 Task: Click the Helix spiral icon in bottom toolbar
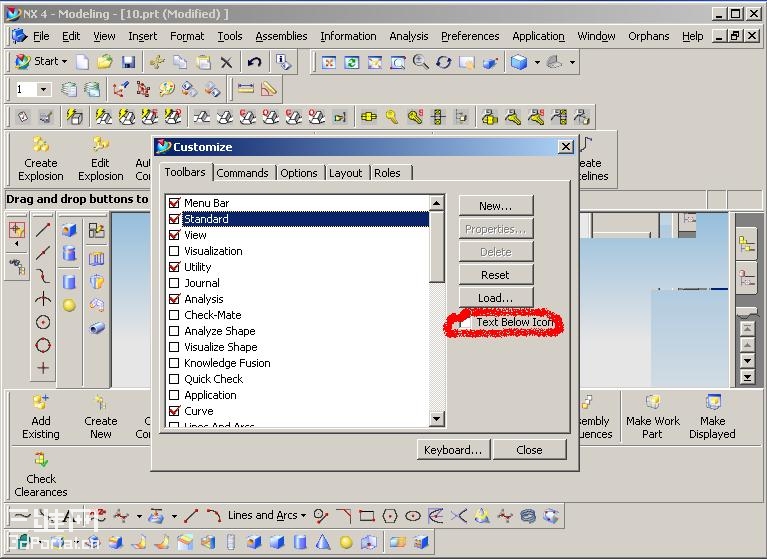coord(528,515)
